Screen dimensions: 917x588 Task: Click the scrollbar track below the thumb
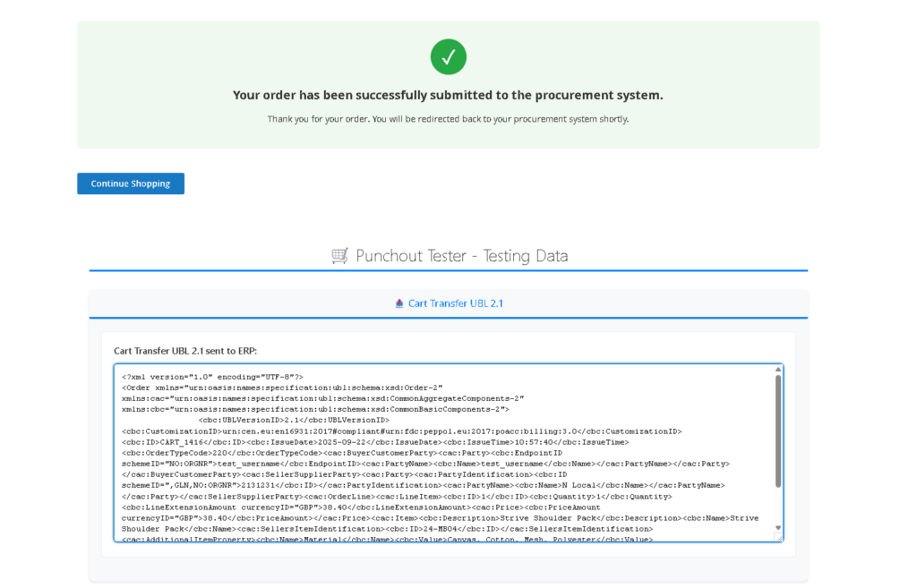click(778, 506)
